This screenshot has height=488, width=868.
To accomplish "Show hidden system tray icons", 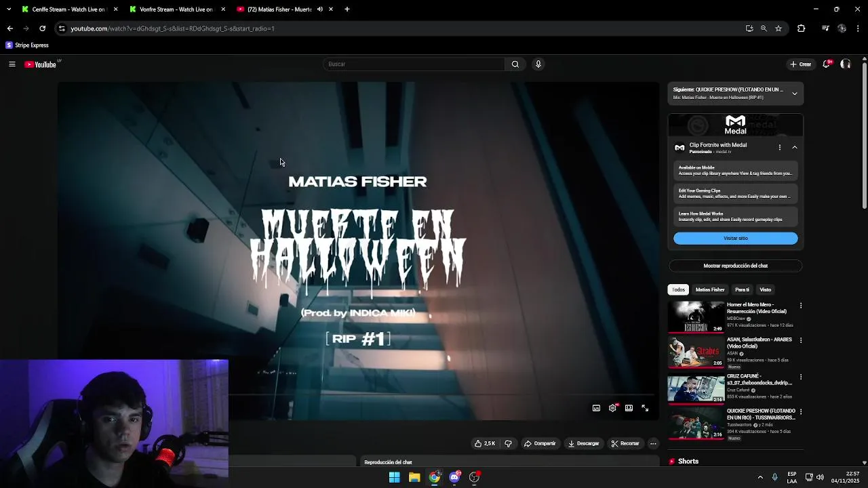I will [760, 477].
